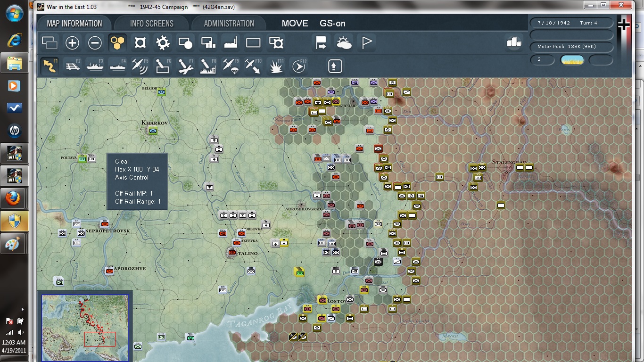Click the gear-shaped toolbar icon
This screenshot has width=644, height=362.
click(163, 43)
